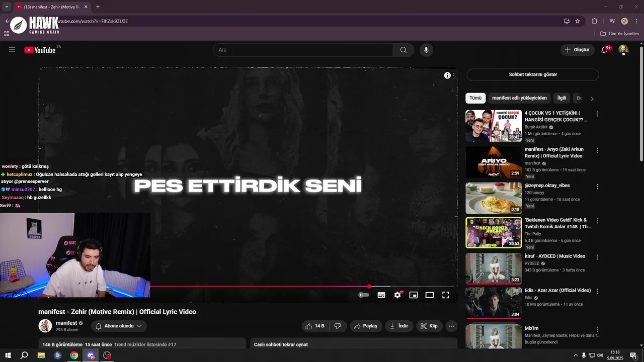644x362 pixels.
Task: Click Canlı sohbeti tekrar oynat text
Action: pos(281,344)
